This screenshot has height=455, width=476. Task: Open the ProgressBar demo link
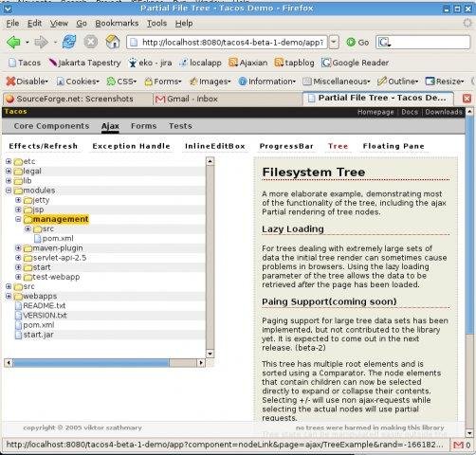[x=286, y=146]
